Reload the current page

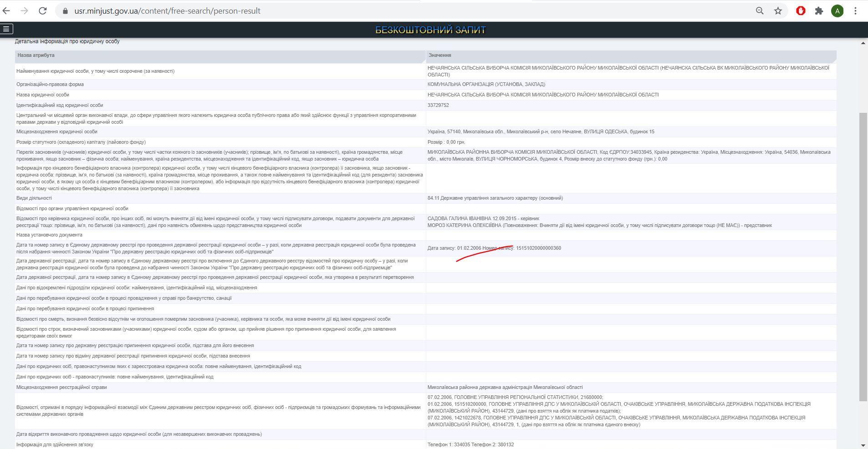coord(42,11)
